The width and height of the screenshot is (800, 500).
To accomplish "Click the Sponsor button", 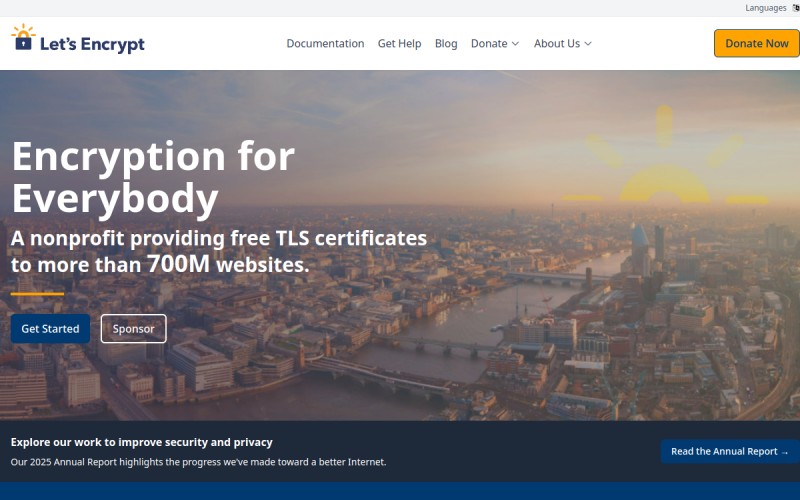I will click(133, 329).
